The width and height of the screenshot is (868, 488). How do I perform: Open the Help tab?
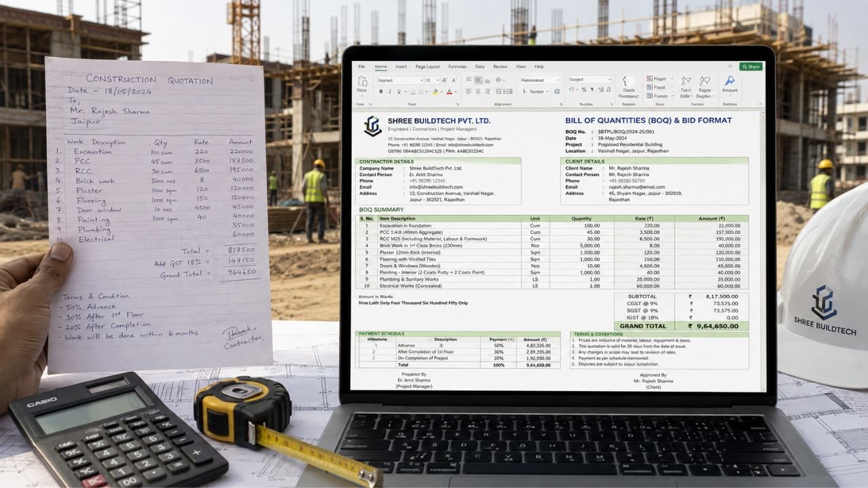[539, 66]
